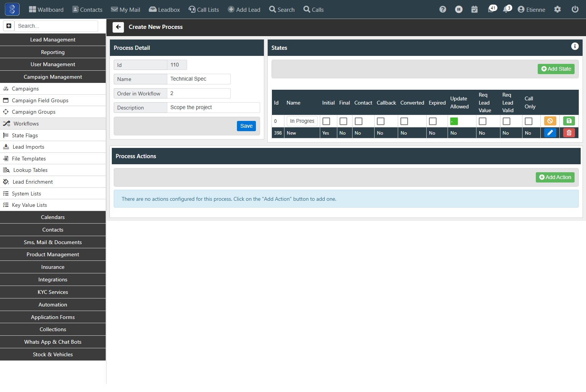Click the Add Action button
Screen dimensions: 586x392
coord(555,177)
